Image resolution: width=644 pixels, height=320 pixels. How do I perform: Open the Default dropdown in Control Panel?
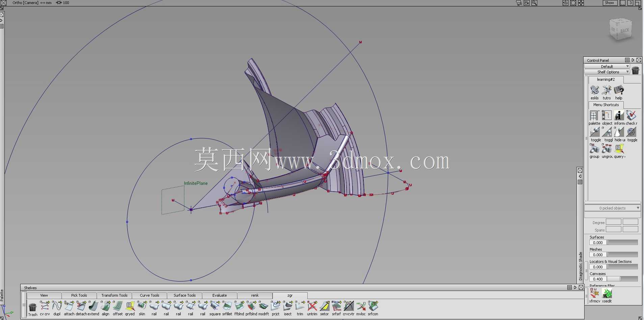click(x=607, y=67)
